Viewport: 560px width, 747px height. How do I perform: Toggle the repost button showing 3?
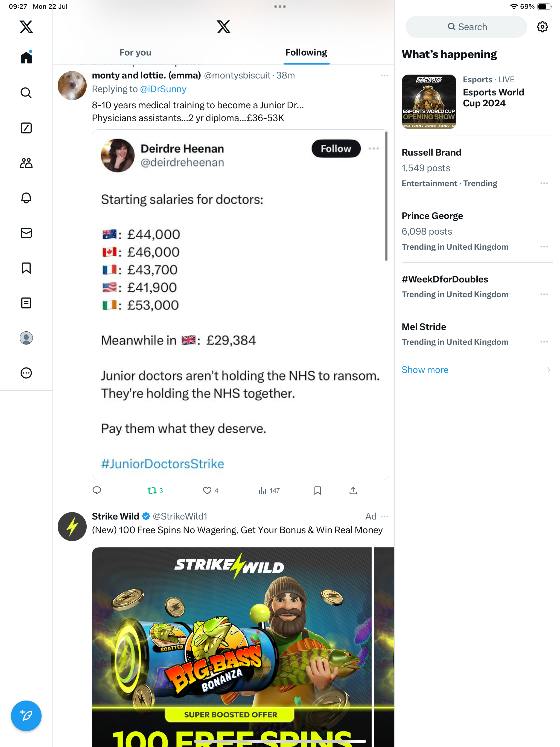click(x=152, y=490)
